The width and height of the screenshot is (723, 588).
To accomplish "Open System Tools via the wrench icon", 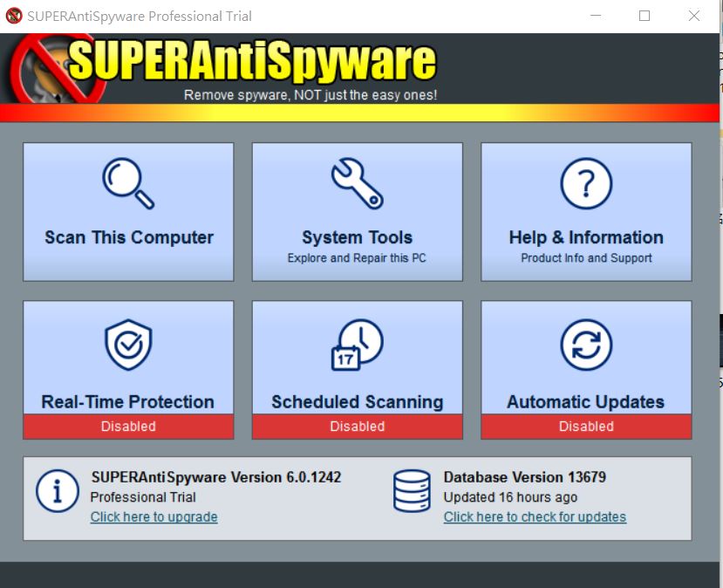I will pyautogui.click(x=358, y=183).
